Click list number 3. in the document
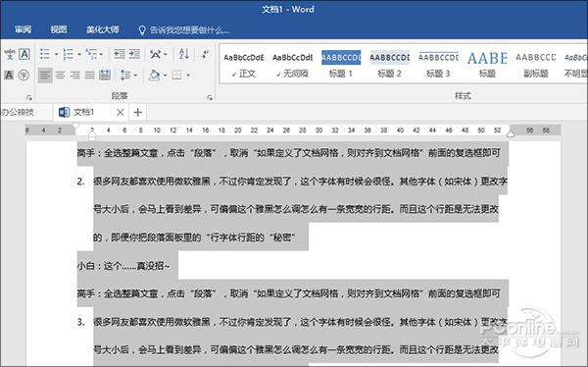 (x=81, y=322)
